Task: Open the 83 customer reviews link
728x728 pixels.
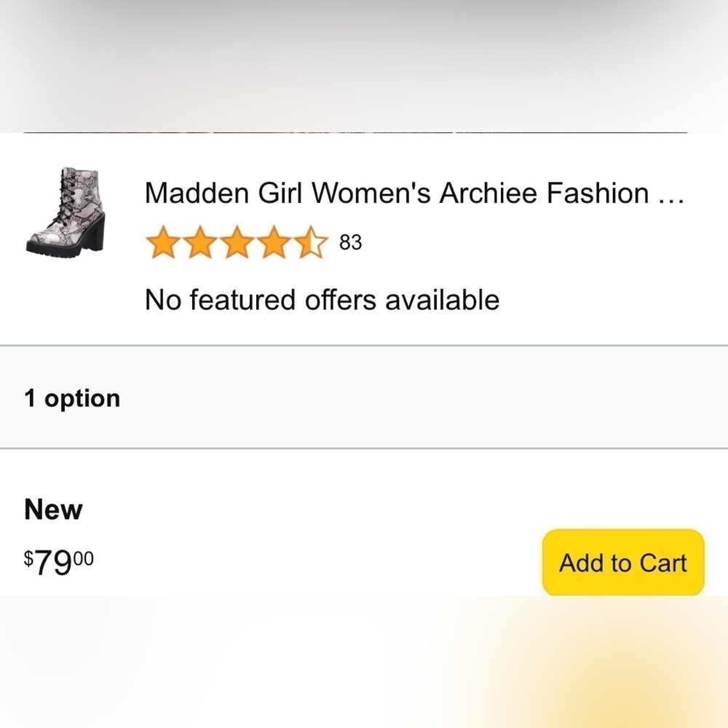Action: [349, 242]
